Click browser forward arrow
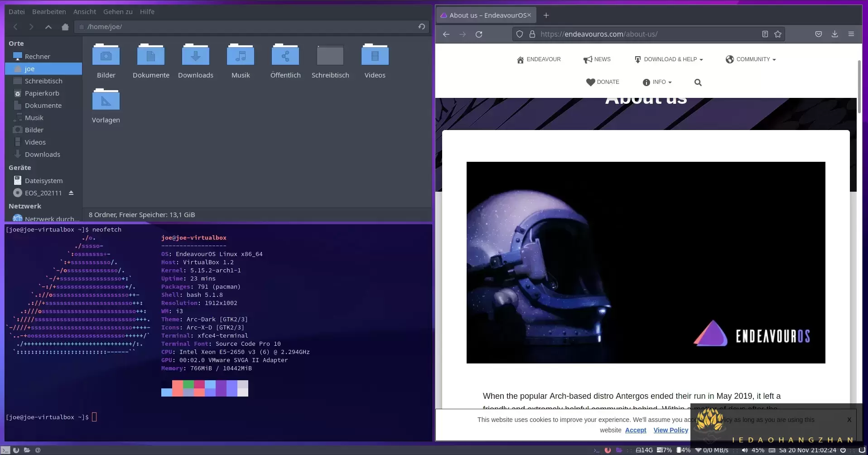 [463, 34]
